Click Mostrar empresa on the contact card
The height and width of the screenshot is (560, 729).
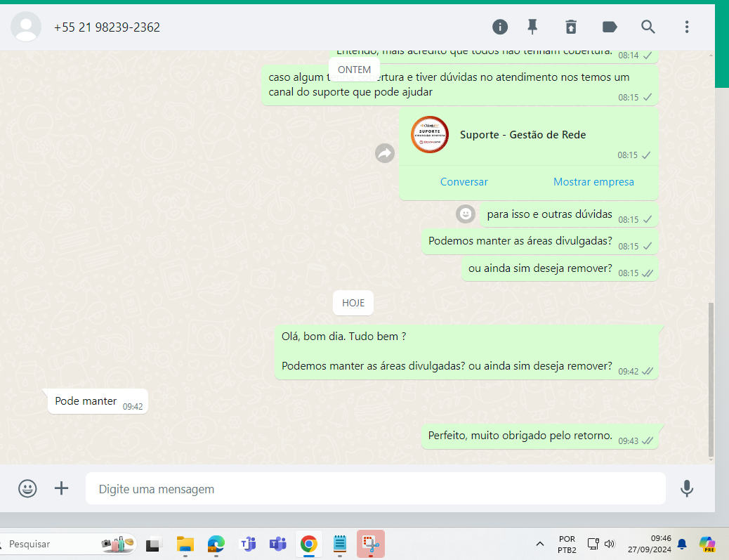pos(593,182)
